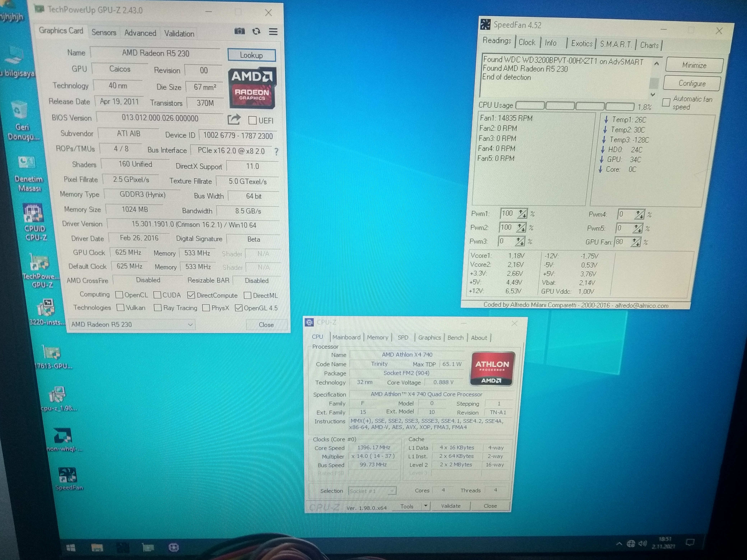The height and width of the screenshot is (560, 747).
Task: Click the Windows Start button on the taskbar
Action: coord(71,547)
